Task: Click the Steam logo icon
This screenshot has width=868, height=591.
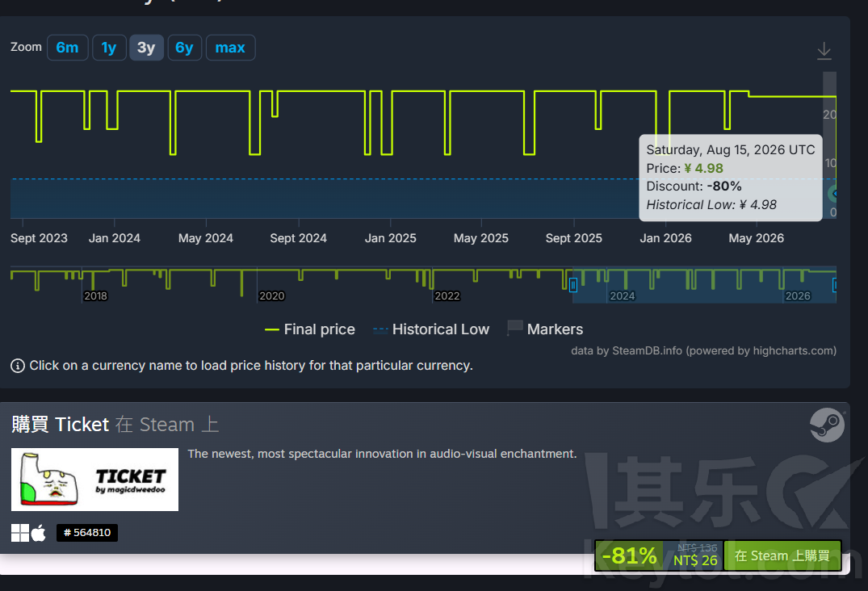Action: click(x=827, y=425)
